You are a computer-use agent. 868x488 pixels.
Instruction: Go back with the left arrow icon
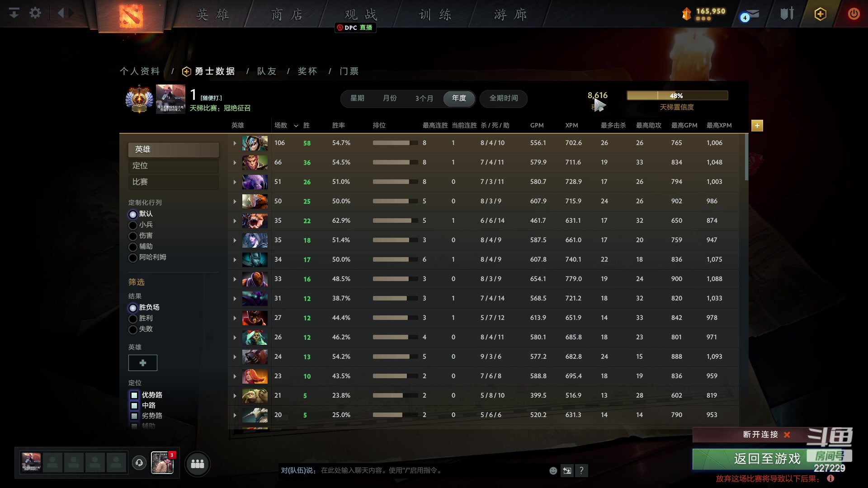(61, 13)
